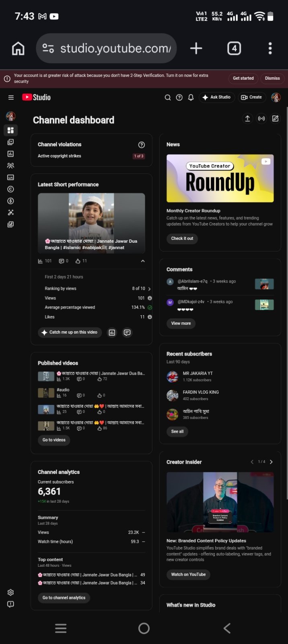Open the search icon in Studio header
This screenshot has width=288, height=644.
pos(168,97)
